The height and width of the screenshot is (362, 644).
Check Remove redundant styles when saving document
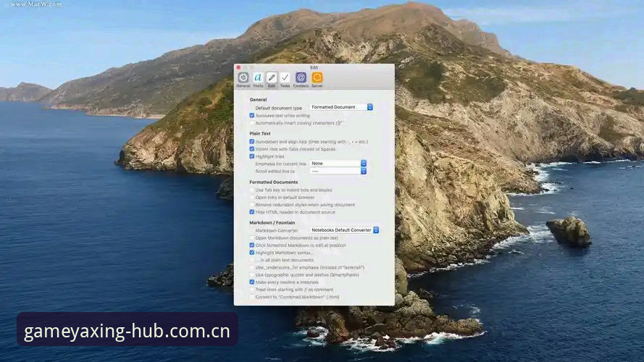coord(252,205)
